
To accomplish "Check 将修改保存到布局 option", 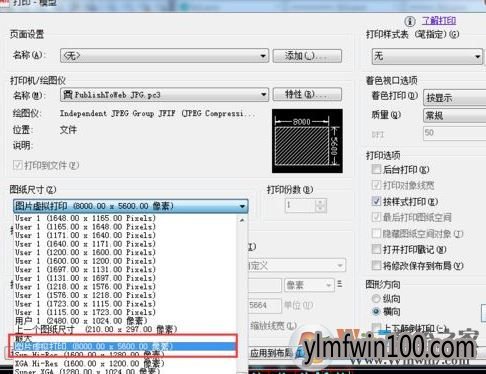I will click(x=376, y=265).
